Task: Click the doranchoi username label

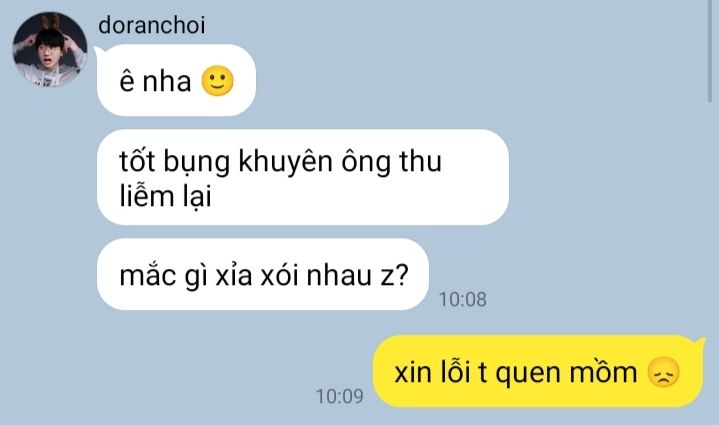Action: pos(152,25)
